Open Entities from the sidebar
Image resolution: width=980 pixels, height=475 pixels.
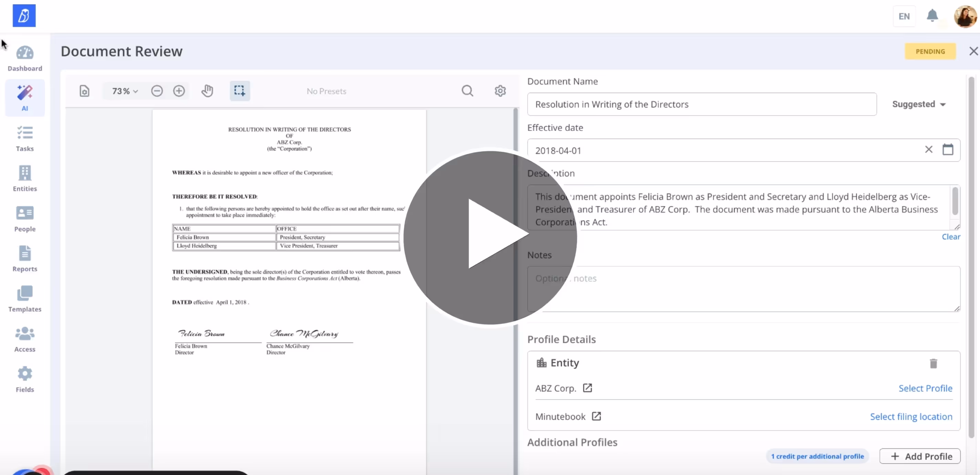click(25, 179)
